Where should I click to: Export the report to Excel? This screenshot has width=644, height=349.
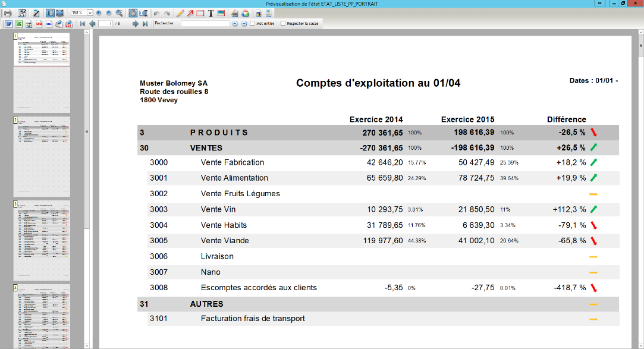18,24
